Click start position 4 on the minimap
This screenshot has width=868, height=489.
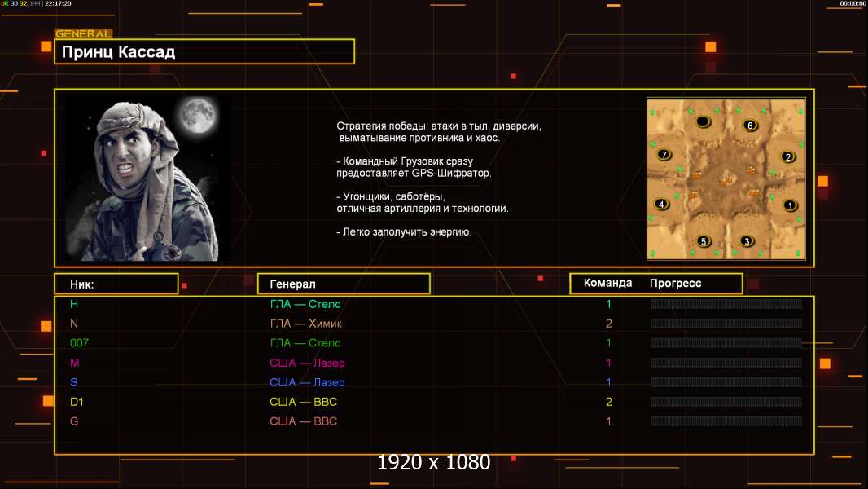(x=661, y=204)
